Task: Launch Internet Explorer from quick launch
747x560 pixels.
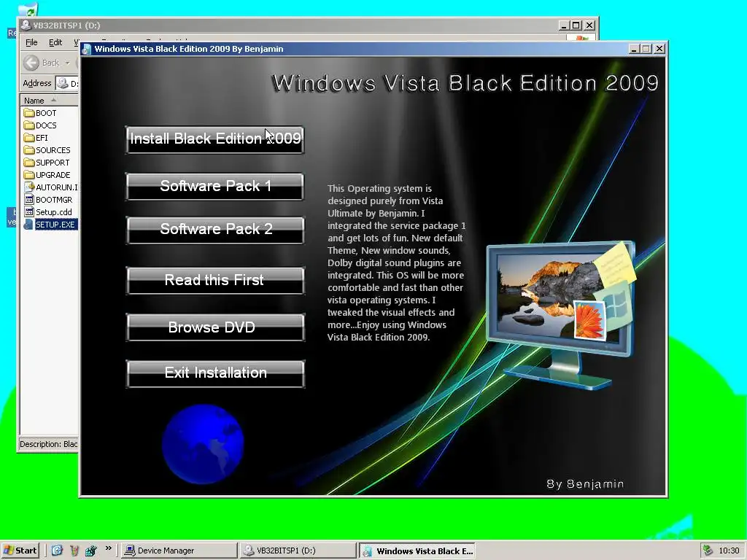Action: click(x=57, y=551)
